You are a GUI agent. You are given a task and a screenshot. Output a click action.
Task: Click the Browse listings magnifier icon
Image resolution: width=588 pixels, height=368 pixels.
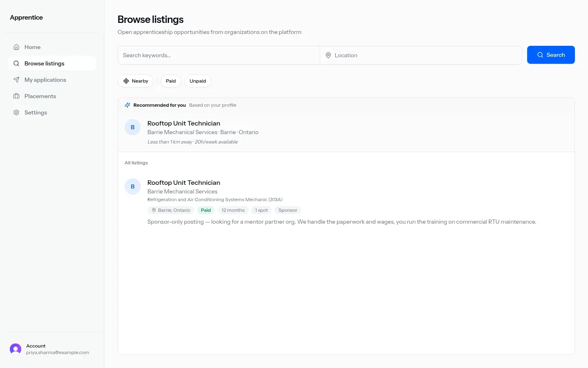[x=16, y=63]
